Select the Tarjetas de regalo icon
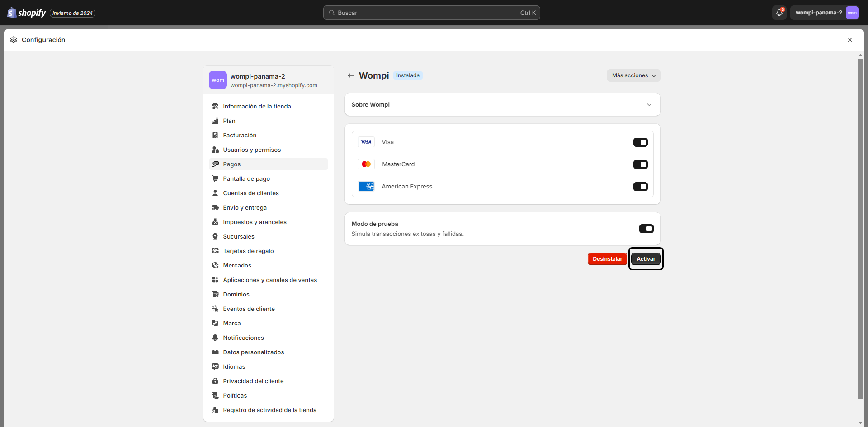This screenshot has width=868, height=427. pyautogui.click(x=216, y=251)
